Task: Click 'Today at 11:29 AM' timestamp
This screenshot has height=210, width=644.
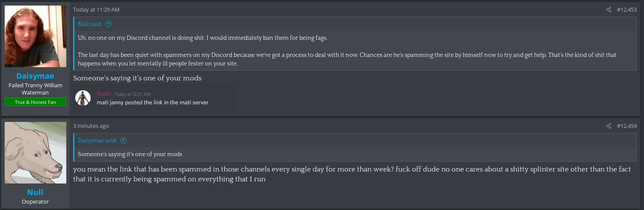Action: [x=96, y=9]
